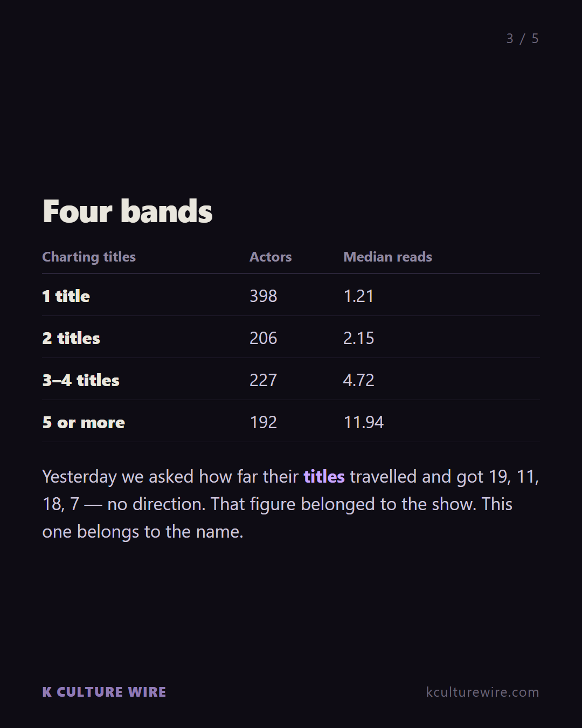
Task: Click the 3–4 titles row label
Action: click(x=81, y=380)
